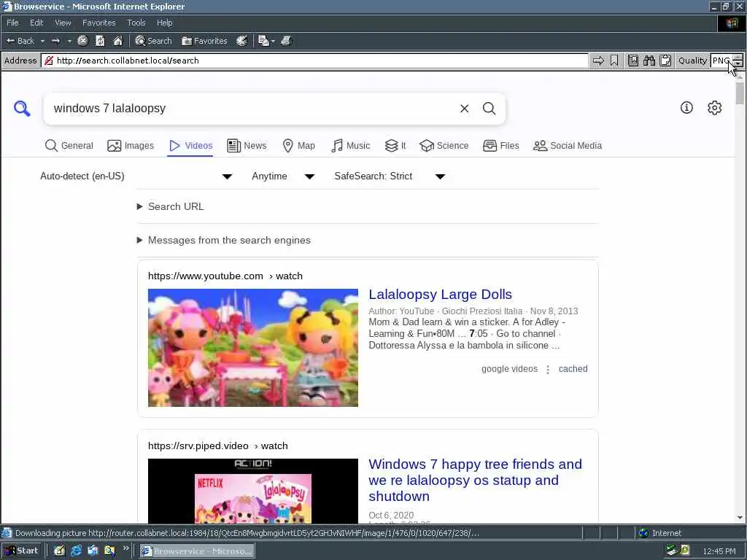This screenshot has height=560, width=747.
Task: Click the Lalaloopsy dolls video thumbnail
Action: tap(253, 348)
